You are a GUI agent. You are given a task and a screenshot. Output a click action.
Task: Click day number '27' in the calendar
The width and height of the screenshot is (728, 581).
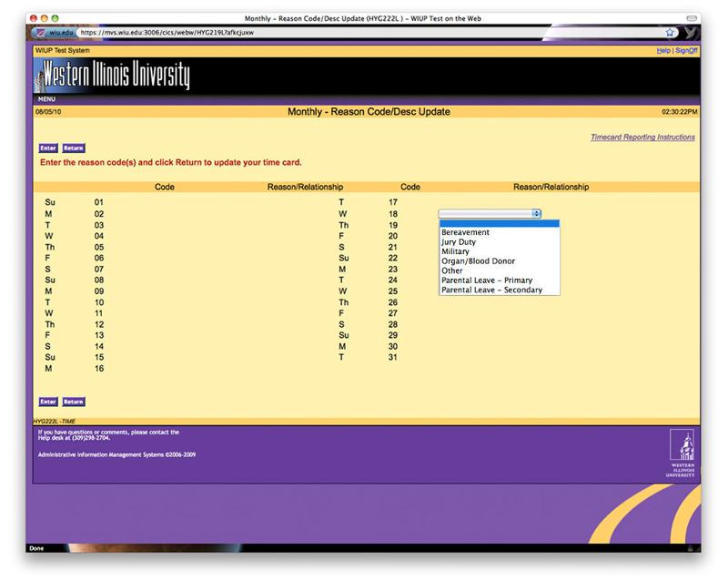[393, 313]
